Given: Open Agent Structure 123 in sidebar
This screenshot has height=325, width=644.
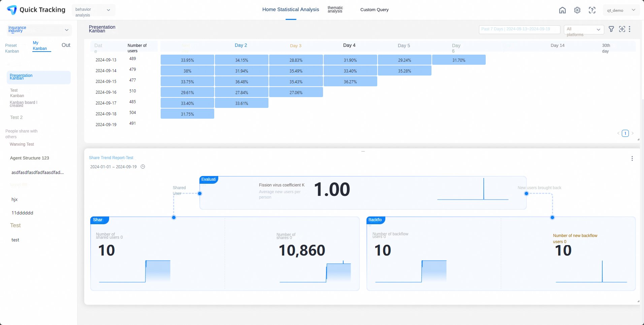Looking at the screenshot, I should pos(30,158).
